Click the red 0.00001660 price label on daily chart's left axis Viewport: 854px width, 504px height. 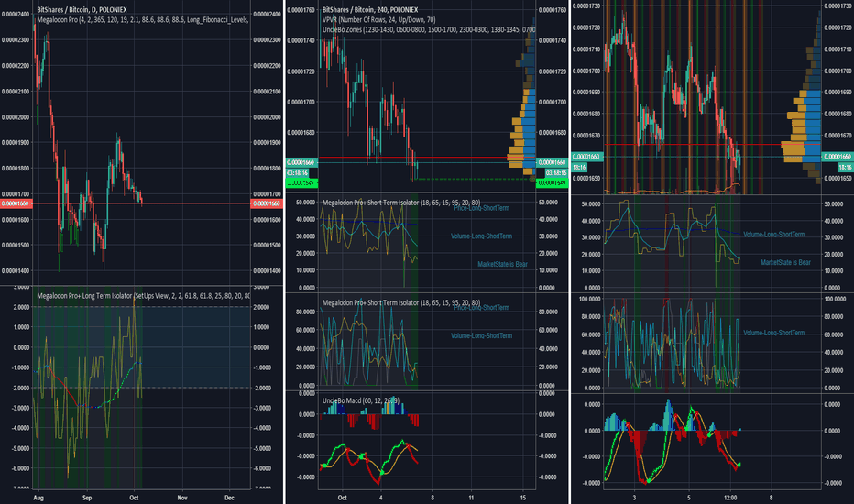(x=16, y=203)
